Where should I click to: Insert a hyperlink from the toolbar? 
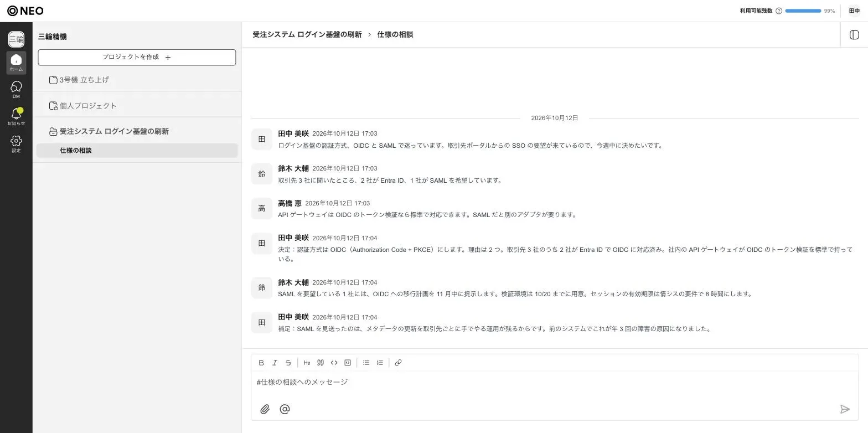tap(398, 363)
